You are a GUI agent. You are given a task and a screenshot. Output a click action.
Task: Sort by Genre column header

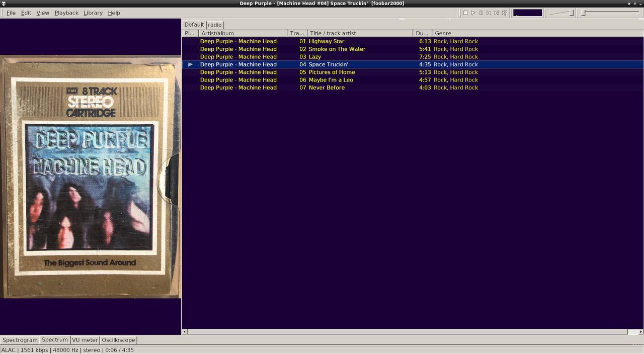(x=538, y=33)
